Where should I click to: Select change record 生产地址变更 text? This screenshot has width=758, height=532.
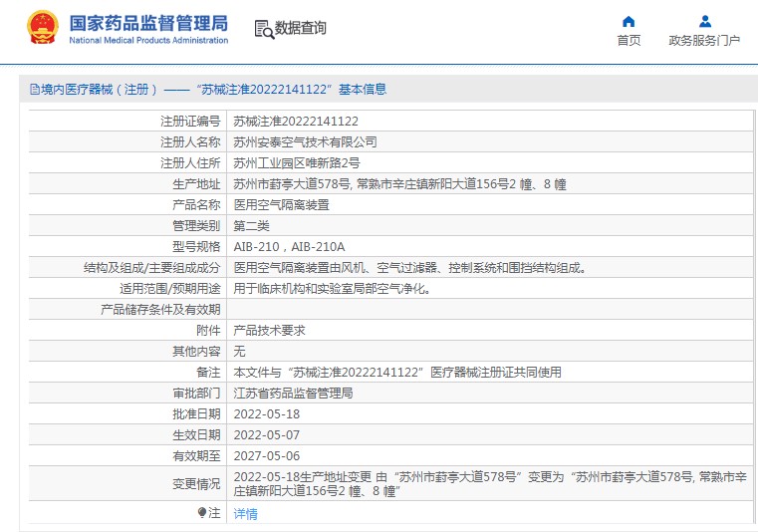pos(490,483)
